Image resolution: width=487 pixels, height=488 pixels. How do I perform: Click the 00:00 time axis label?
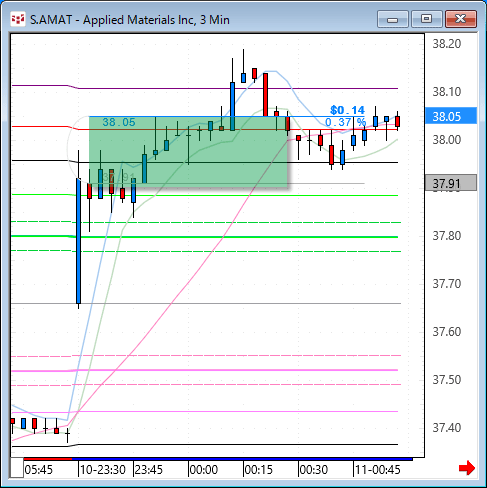coord(203,470)
